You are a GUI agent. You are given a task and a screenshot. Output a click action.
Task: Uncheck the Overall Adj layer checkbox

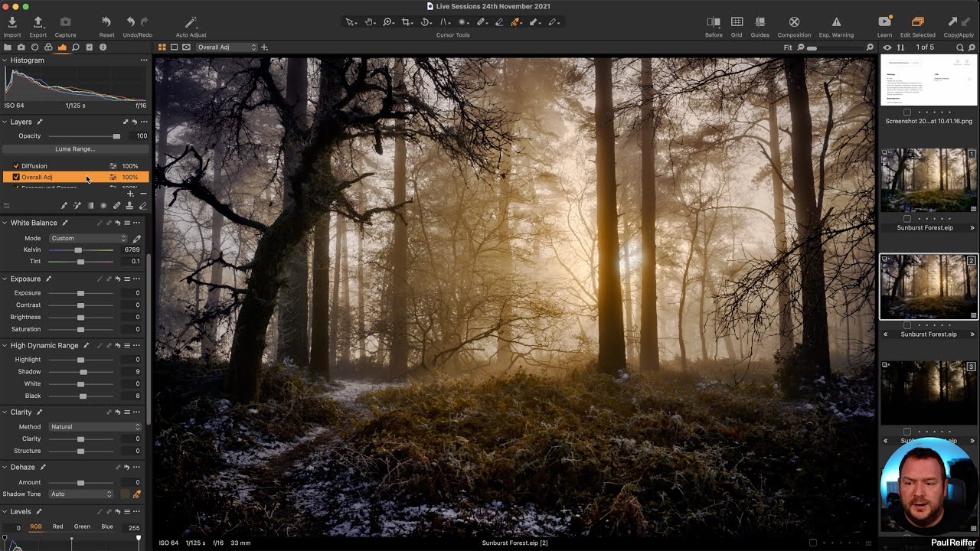(x=16, y=178)
